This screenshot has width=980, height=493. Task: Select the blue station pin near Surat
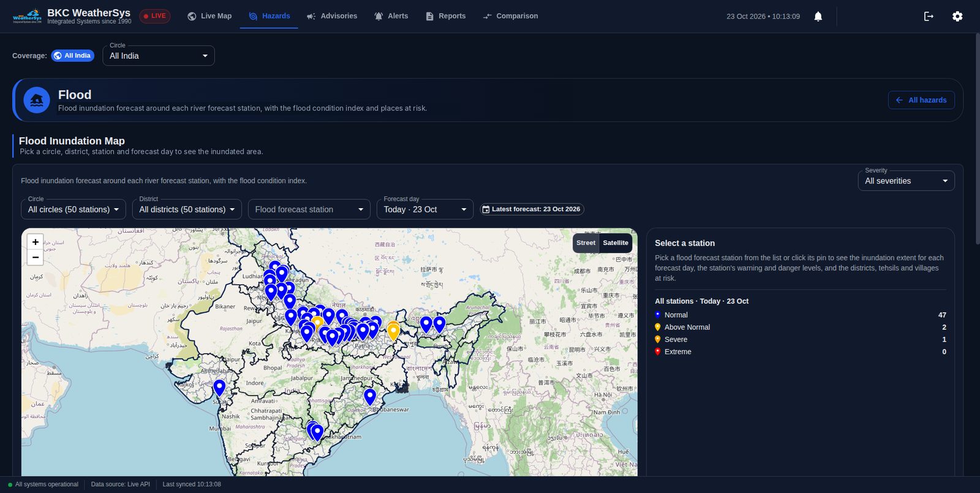(x=219, y=388)
